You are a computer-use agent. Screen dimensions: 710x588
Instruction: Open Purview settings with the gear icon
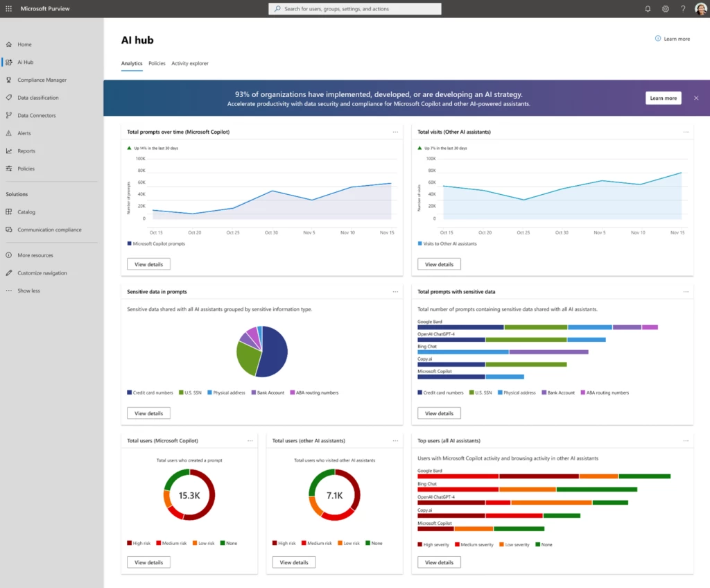(665, 8)
